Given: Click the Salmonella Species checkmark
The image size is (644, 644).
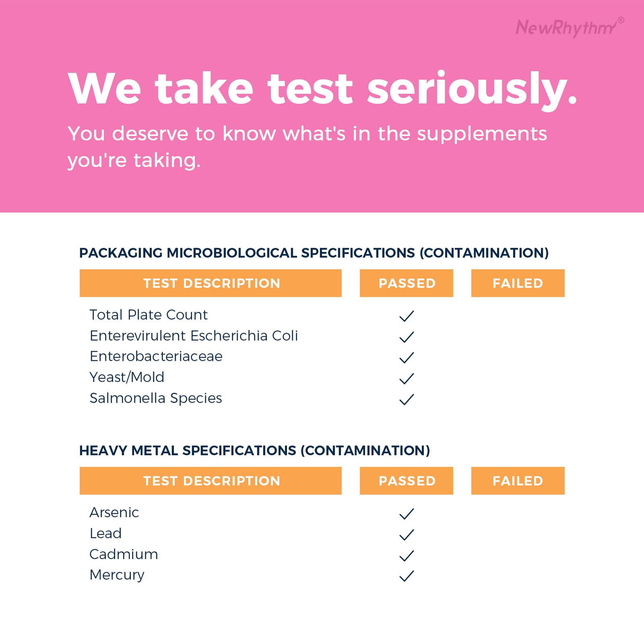Looking at the screenshot, I should click(x=406, y=399).
